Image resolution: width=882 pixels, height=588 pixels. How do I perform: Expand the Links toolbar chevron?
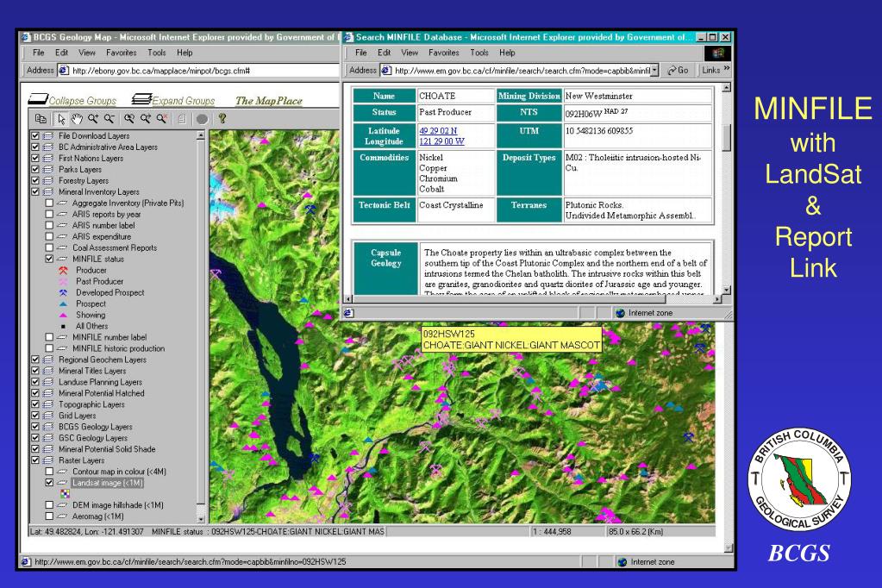coord(727,69)
